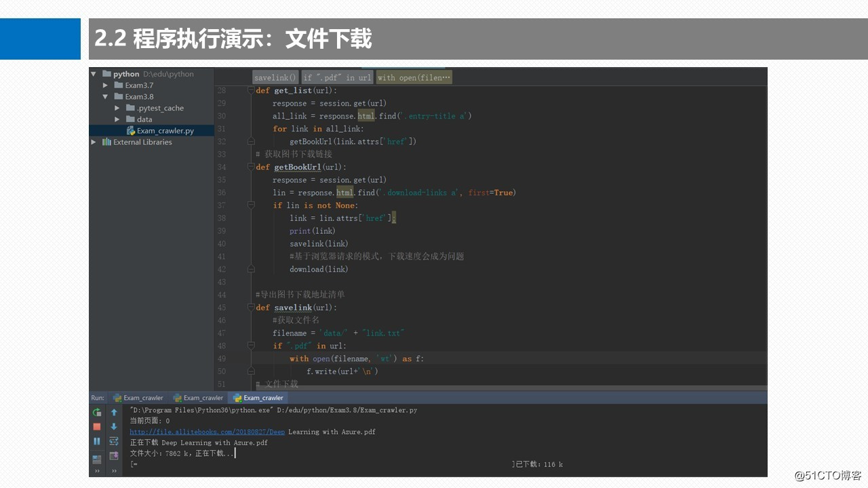Viewport: 868px width, 488px height.
Task: Click the down arrow in Run console toolbar
Action: tap(114, 426)
